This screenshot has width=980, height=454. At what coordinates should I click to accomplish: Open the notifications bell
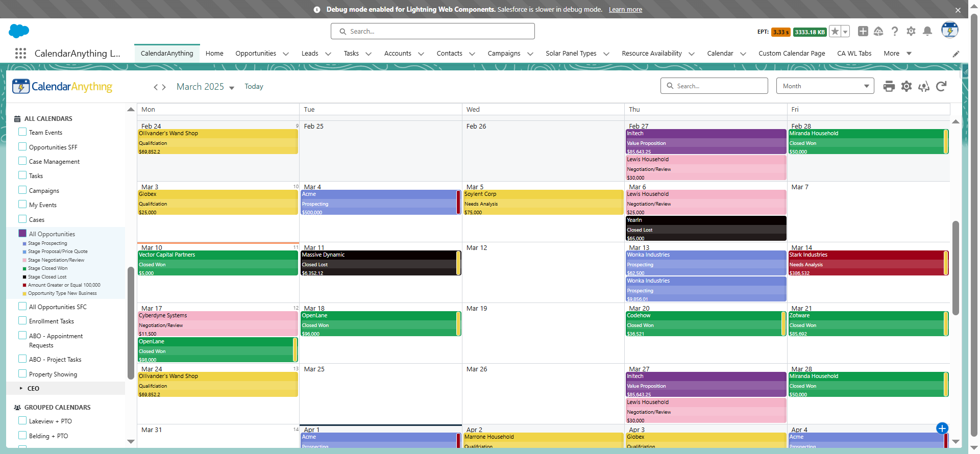927,32
